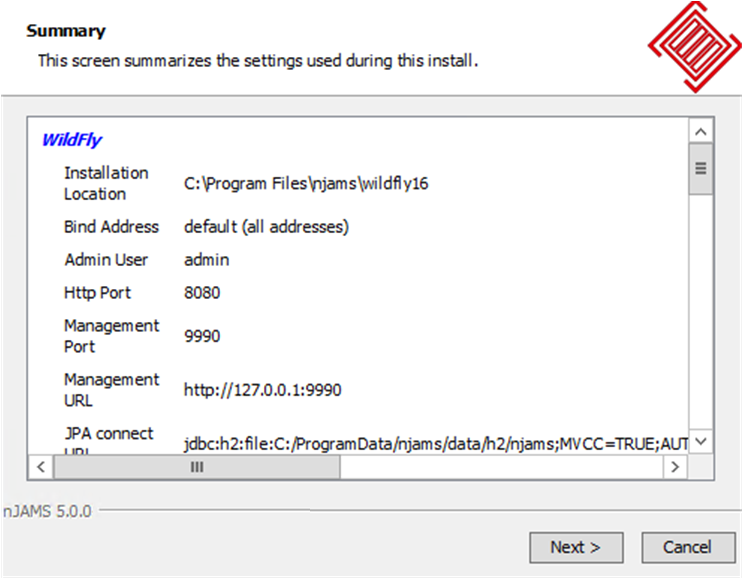Image resolution: width=743 pixels, height=579 pixels.
Task: Click the vertical scrollbar thumb
Action: click(701, 169)
